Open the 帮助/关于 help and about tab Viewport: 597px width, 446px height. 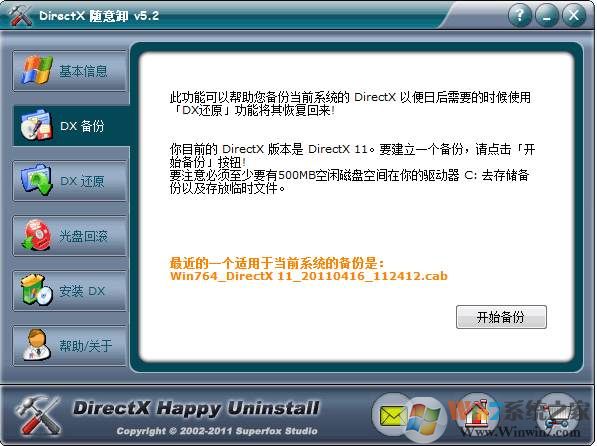coord(70,346)
